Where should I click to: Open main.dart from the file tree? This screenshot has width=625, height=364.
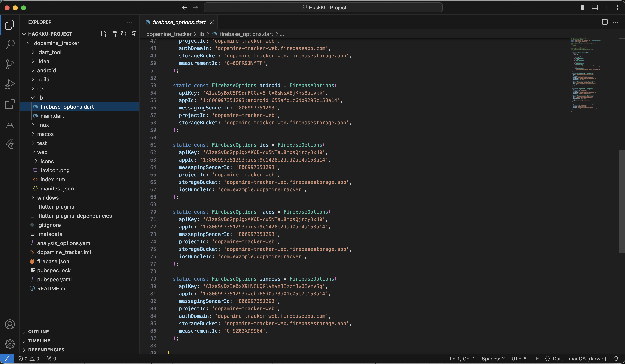tap(52, 116)
